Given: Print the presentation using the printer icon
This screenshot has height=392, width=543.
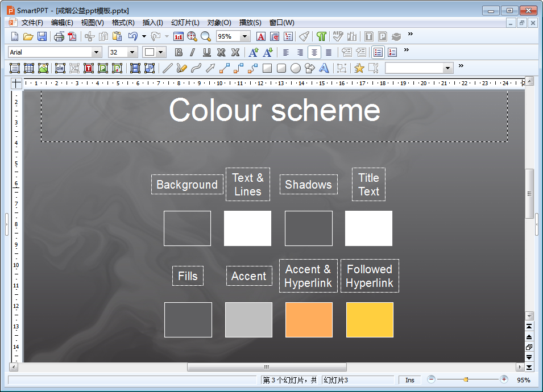Looking at the screenshot, I should click(59, 36).
